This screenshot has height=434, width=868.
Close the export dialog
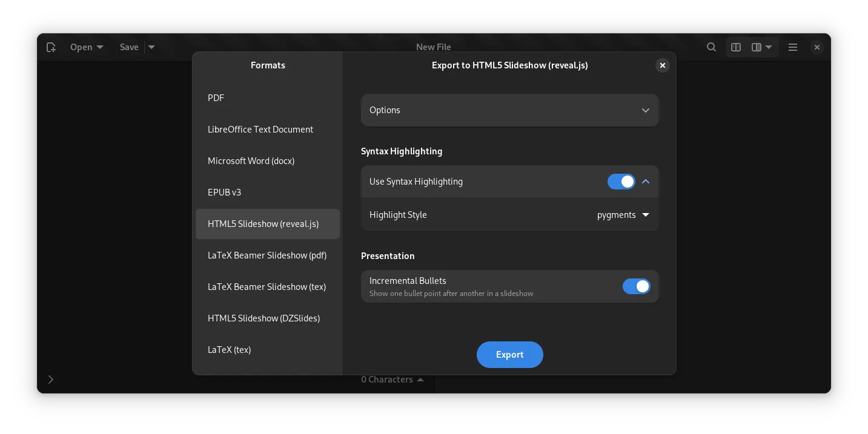pyautogui.click(x=663, y=65)
